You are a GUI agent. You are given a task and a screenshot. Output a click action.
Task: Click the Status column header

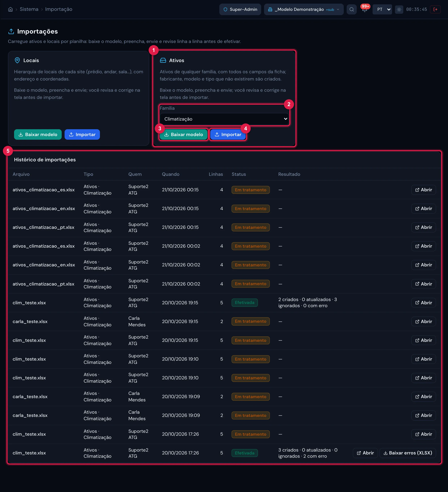click(x=239, y=174)
